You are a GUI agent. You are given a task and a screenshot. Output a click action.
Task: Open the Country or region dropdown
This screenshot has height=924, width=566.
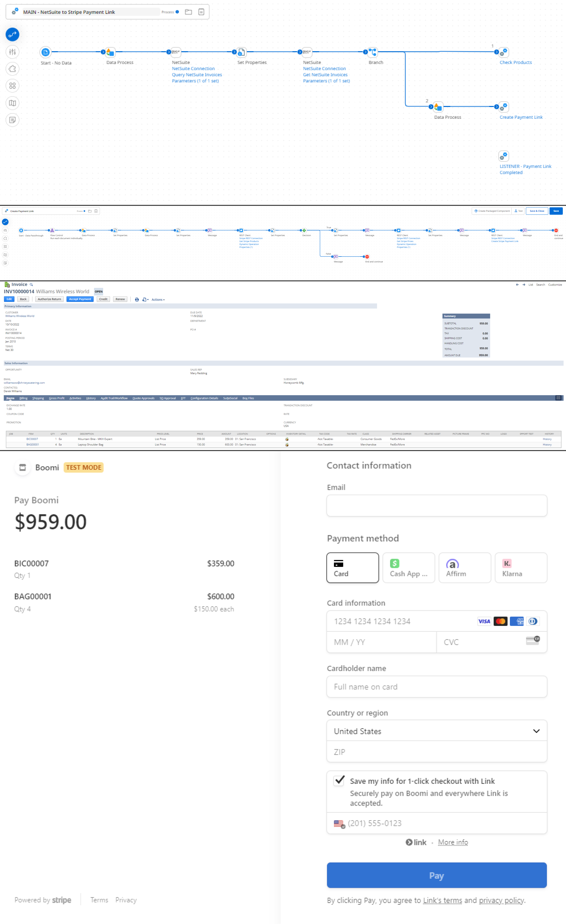(437, 731)
